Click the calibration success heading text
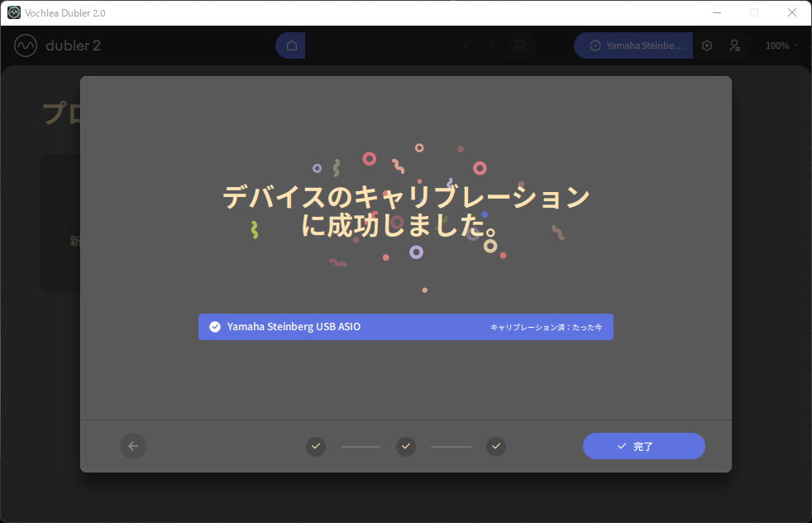Viewport: 812px width, 523px height. point(406,211)
